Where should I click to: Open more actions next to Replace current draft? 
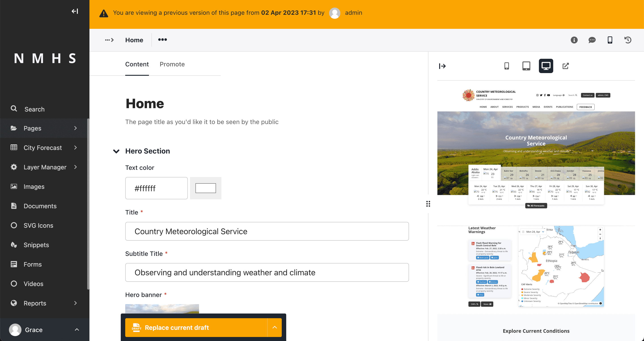(x=275, y=328)
